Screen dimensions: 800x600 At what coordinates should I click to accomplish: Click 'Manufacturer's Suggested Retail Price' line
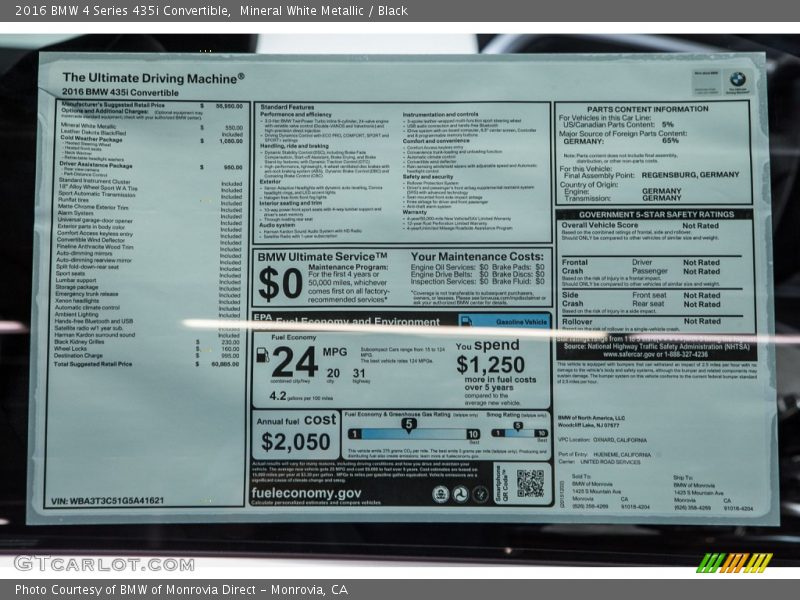click(152, 105)
